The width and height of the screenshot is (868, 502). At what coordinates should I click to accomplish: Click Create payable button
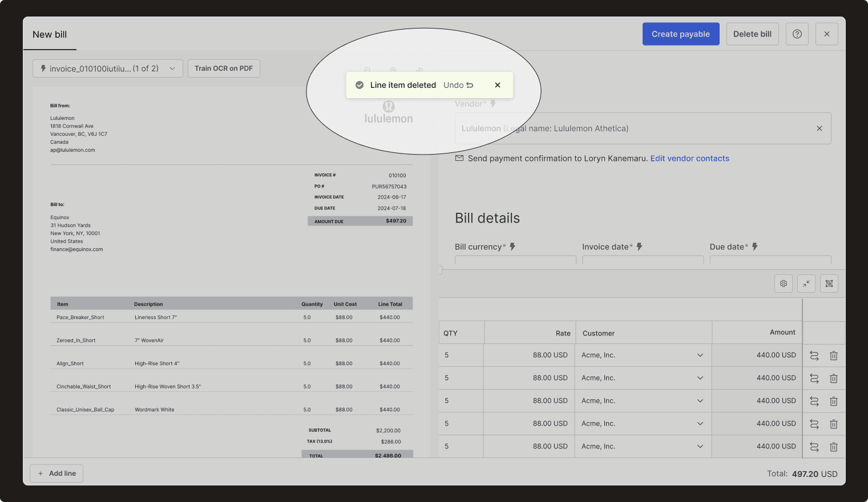point(680,34)
